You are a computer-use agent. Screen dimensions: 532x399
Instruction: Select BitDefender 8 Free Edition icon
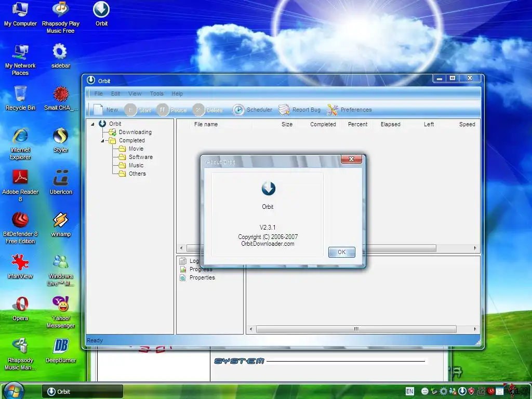20,228
